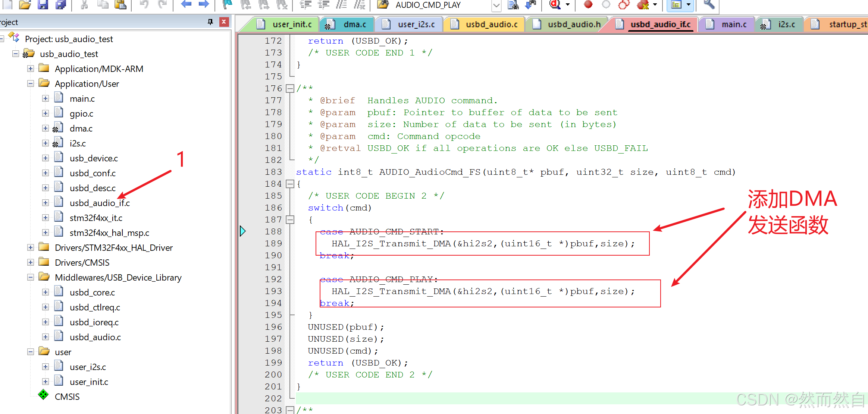This screenshot has height=414, width=868.
Task: Insert breakpoint with red circle icon
Action: click(x=588, y=4)
